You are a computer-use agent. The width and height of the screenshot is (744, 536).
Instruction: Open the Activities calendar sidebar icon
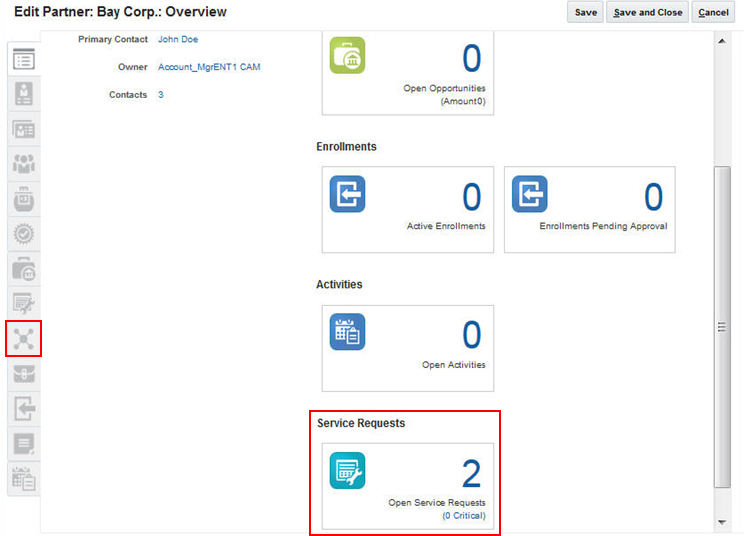[24, 479]
